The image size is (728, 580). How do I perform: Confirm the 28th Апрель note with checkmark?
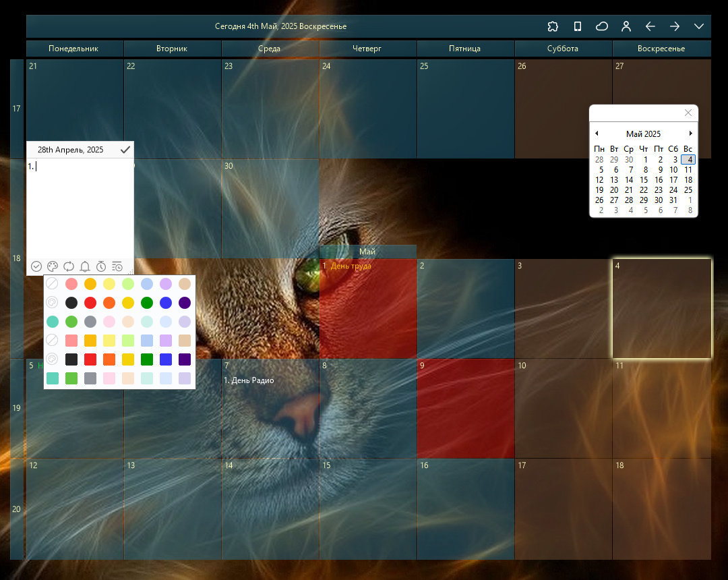(125, 150)
